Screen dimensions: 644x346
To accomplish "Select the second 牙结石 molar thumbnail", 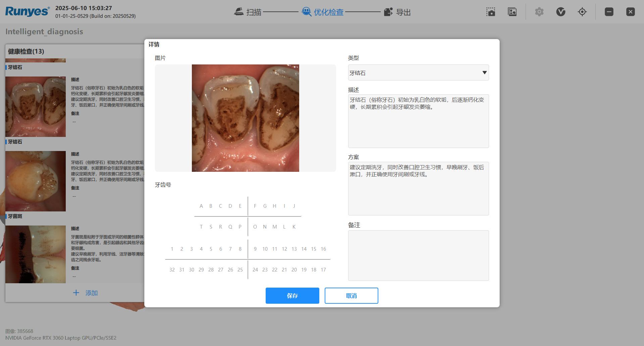I will tap(36, 181).
